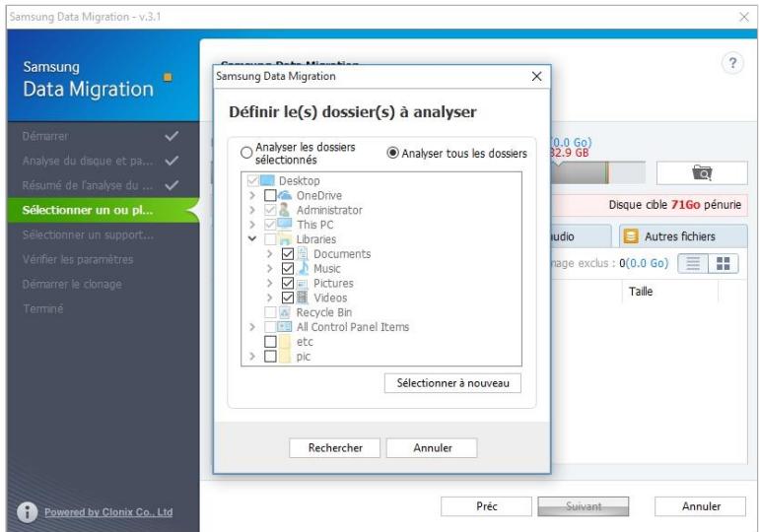Click the Sélectionner à nouveau button
This screenshot has height=532, width=759.
pyautogui.click(x=452, y=383)
